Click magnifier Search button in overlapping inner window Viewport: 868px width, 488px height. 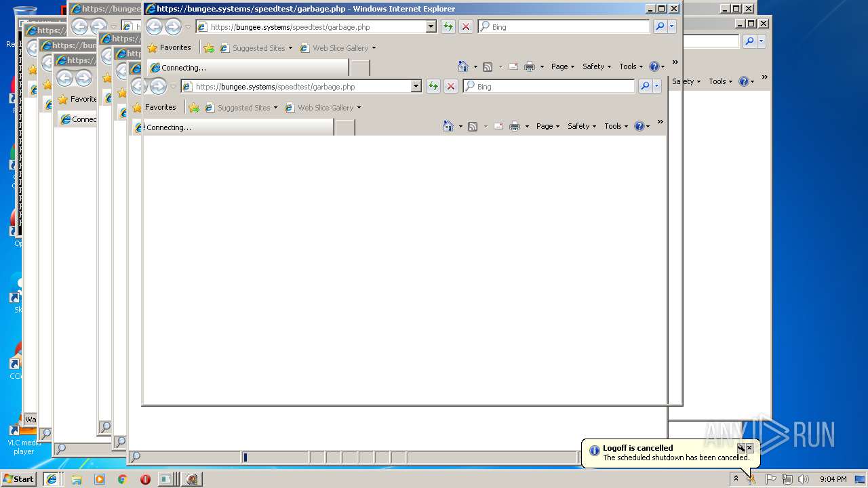click(645, 87)
